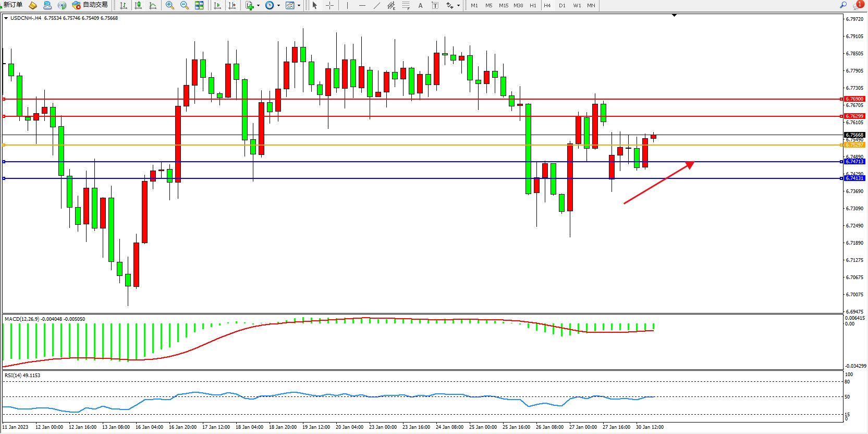The image size is (868, 434).
Task: Switch chart to candlestick mode
Action: [x=138, y=5]
